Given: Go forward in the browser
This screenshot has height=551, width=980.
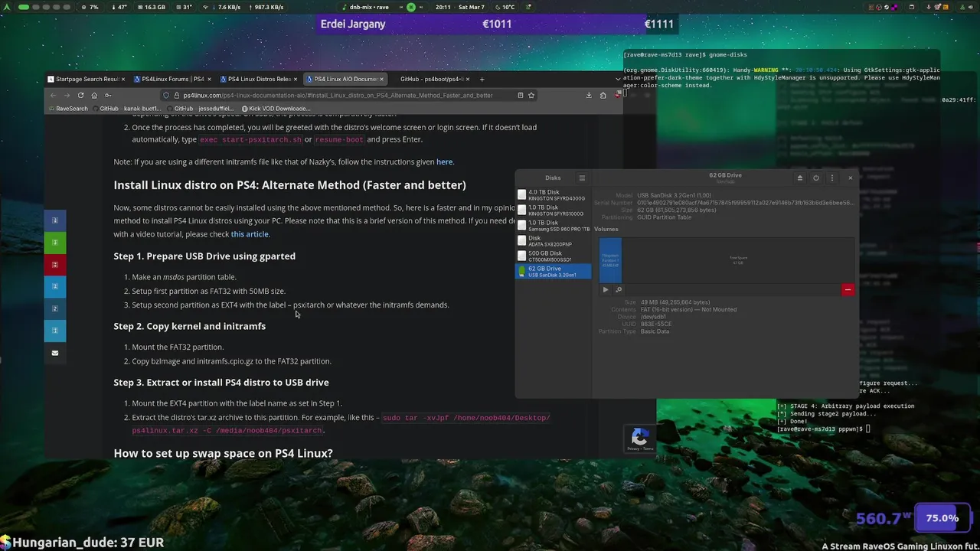Looking at the screenshot, I should [67, 96].
